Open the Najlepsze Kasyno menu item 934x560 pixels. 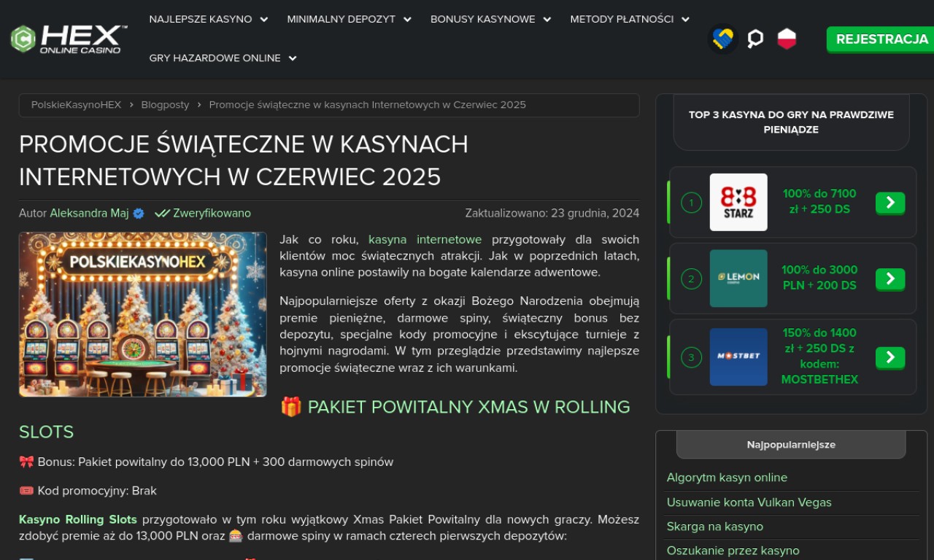click(x=201, y=20)
